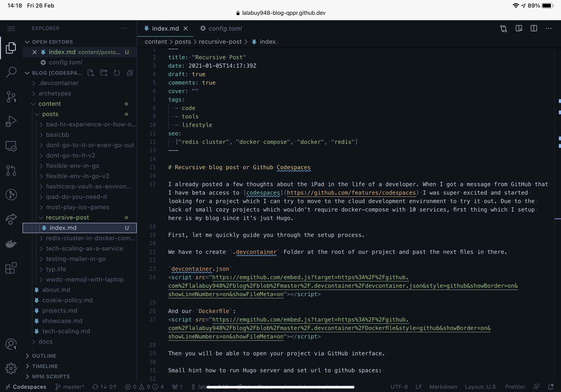561x392 pixels.
Task: Open the Search view icon
Action: (11, 72)
